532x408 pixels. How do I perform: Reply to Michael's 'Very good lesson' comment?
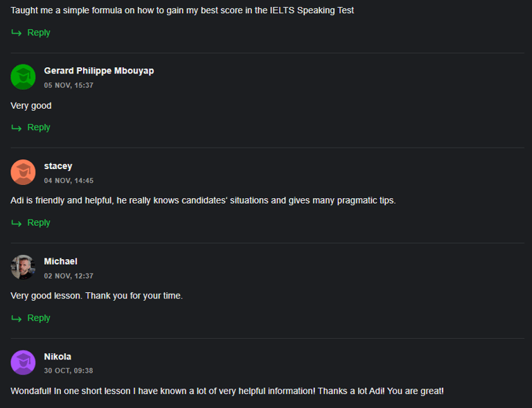[x=39, y=318]
